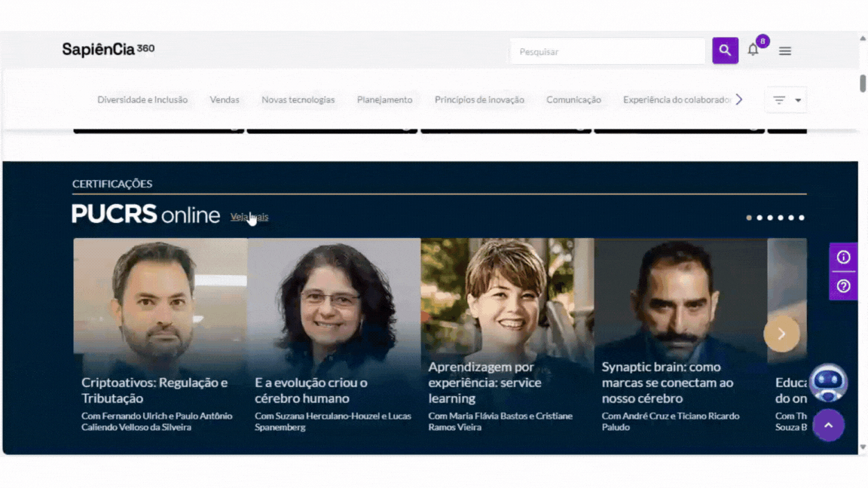Open Criptoativos: Regulação e Tributação course card
The height and width of the screenshot is (488, 868).
coord(160,335)
